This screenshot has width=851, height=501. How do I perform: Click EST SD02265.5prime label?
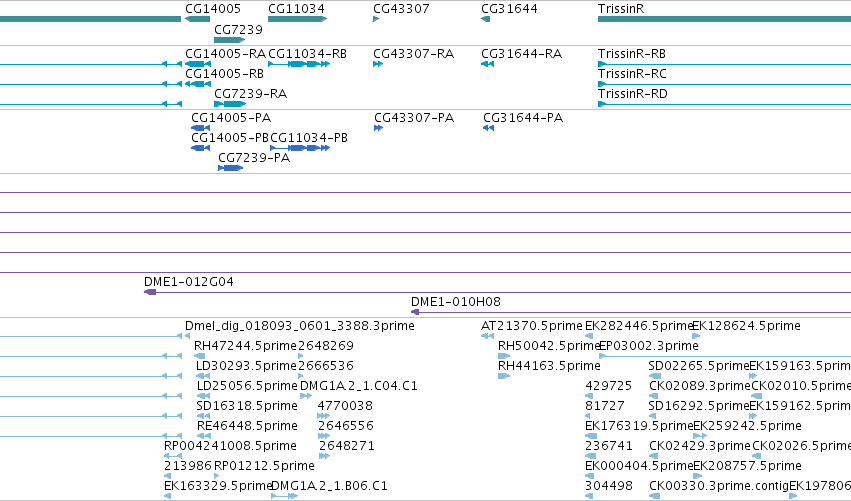click(698, 366)
